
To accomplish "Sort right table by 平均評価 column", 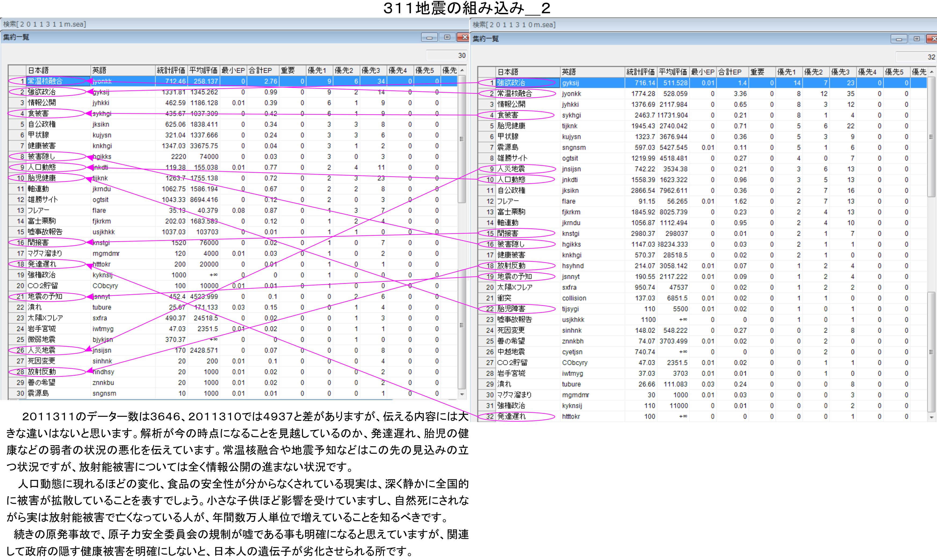I will [673, 72].
